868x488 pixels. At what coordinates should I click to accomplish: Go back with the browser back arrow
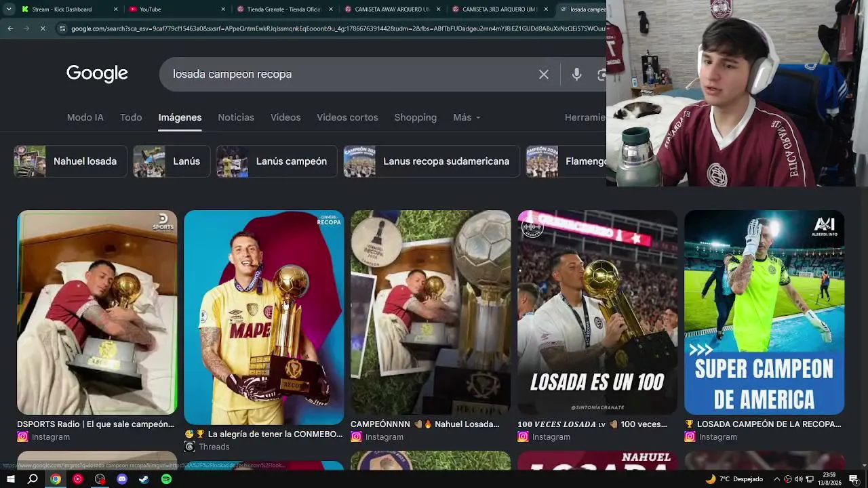pyautogui.click(x=10, y=28)
